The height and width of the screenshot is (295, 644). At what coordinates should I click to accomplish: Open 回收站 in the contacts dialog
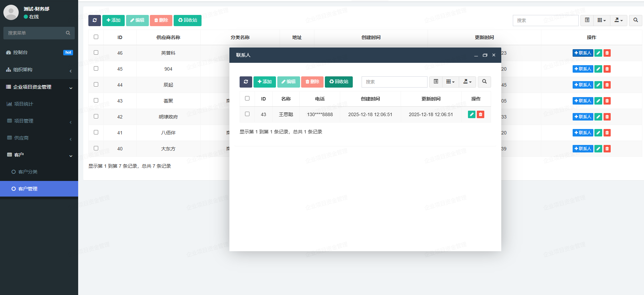338,82
